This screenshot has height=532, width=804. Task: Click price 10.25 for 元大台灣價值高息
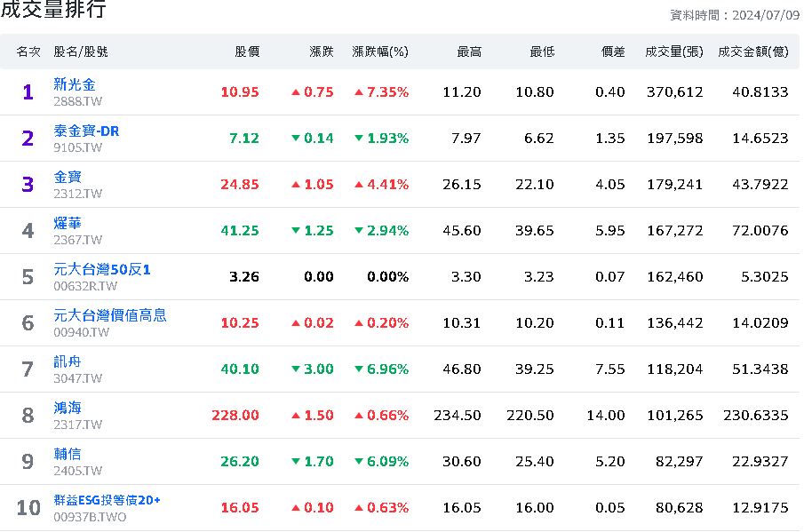coord(240,323)
